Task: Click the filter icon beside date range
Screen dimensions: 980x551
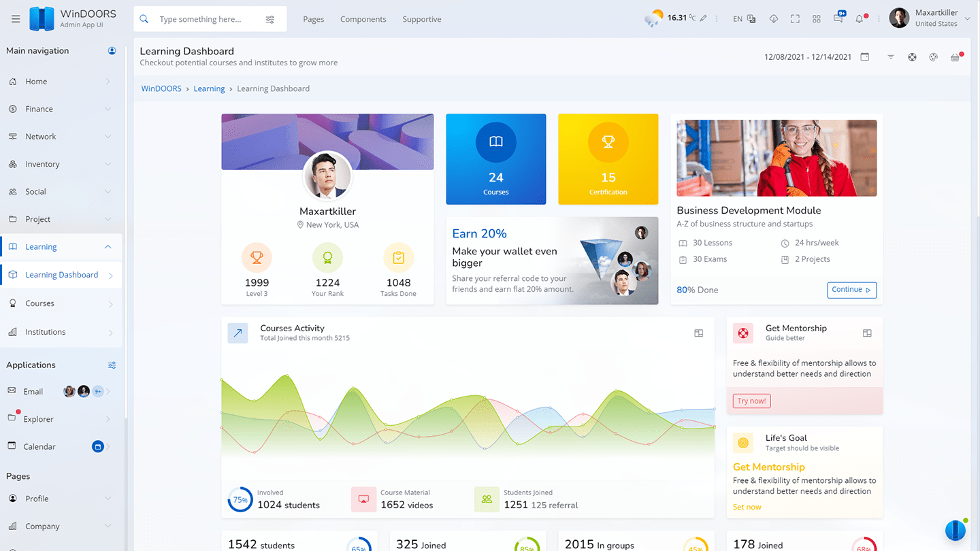Action: (x=891, y=57)
